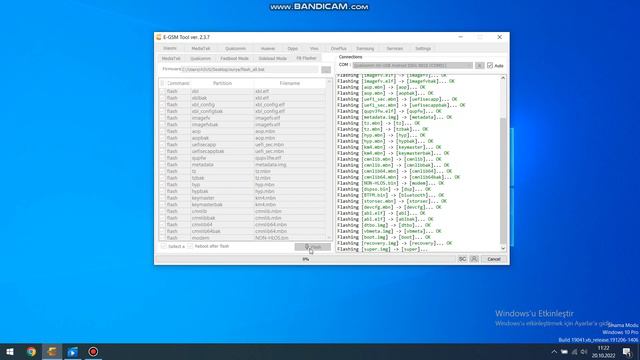Screen dimensions: 640x360
Task: Enable Reboot after flash checkbox
Action: click(191, 247)
